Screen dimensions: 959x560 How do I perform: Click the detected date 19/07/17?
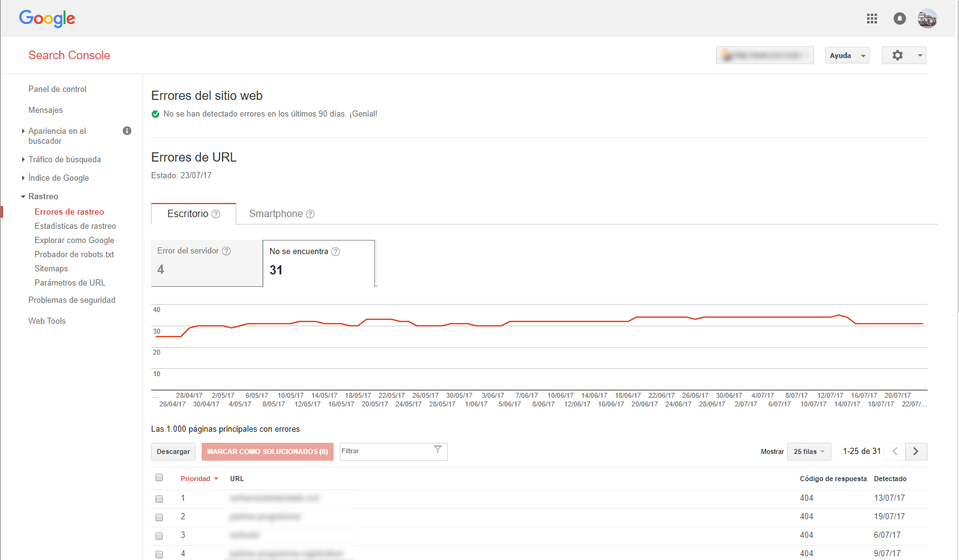889,516
